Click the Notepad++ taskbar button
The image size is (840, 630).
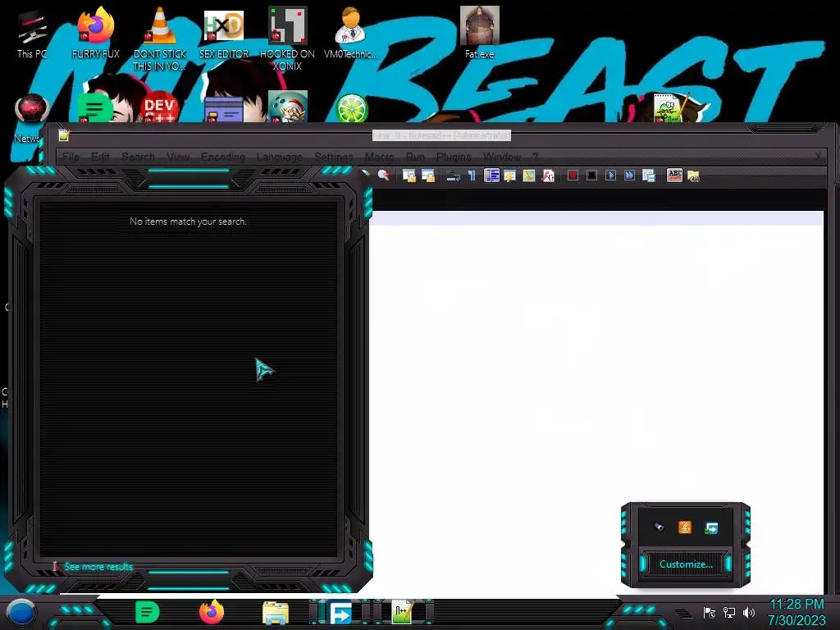point(402,612)
